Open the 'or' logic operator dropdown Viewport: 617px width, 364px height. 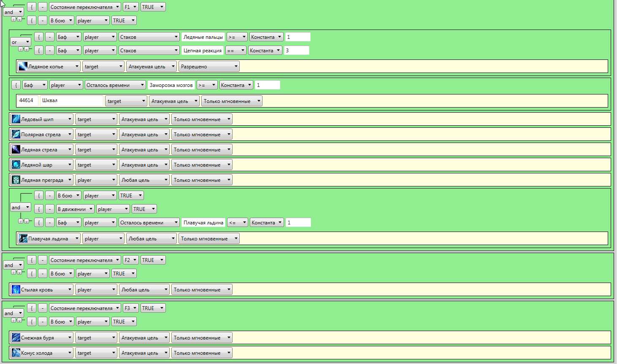point(21,42)
